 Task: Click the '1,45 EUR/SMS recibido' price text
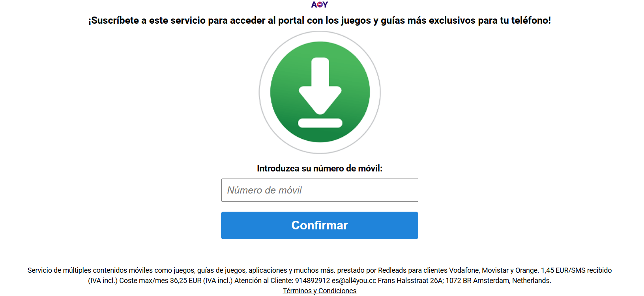point(576,270)
